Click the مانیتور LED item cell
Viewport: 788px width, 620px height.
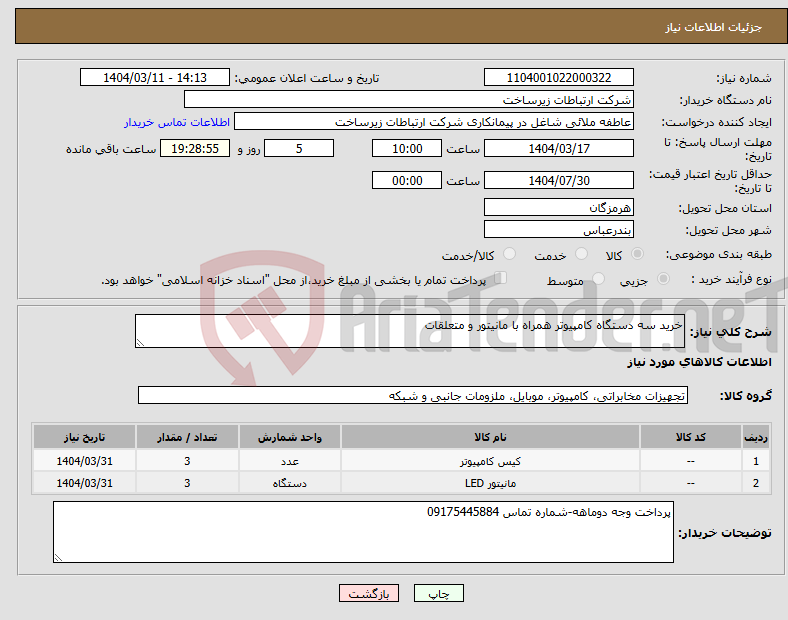click(x=490, y=483)
